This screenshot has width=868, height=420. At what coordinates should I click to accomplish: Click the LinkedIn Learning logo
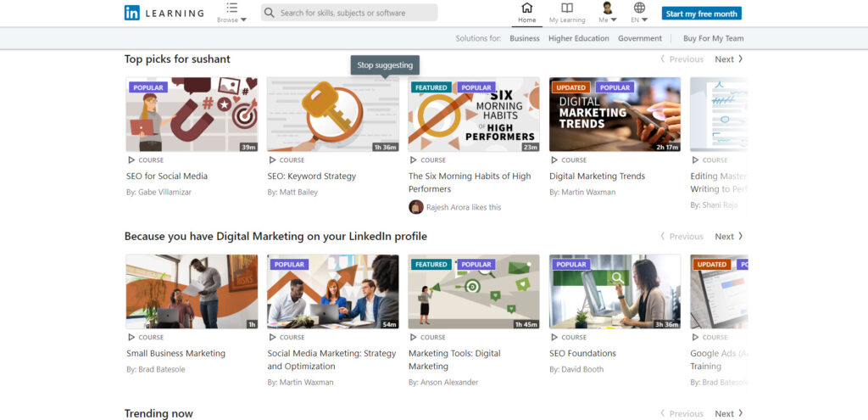[164, 13]
